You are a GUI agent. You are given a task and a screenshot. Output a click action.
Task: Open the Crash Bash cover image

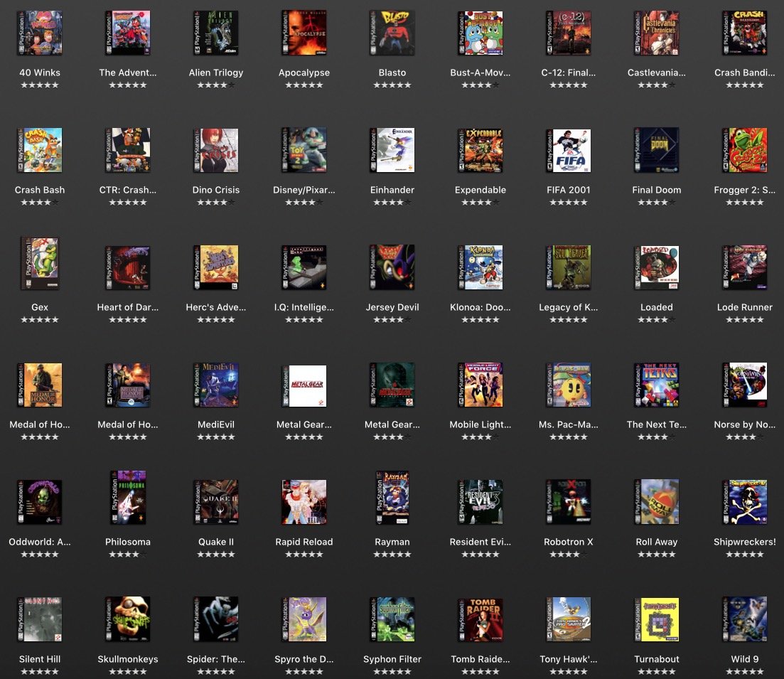(x=39, y=149)
